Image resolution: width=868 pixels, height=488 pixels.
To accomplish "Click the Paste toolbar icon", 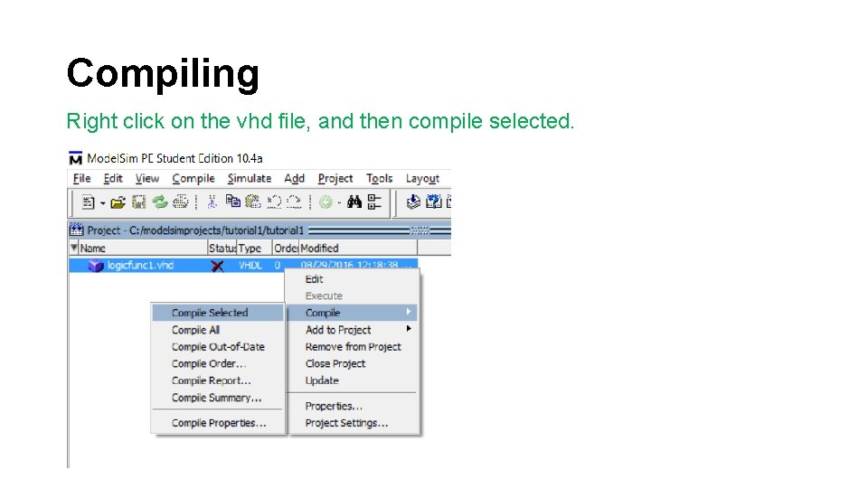I will 253,202.
